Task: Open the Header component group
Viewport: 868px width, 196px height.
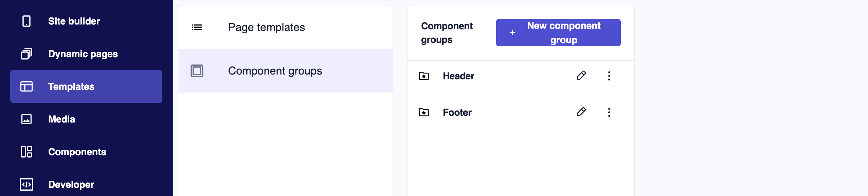Action: 458,76
